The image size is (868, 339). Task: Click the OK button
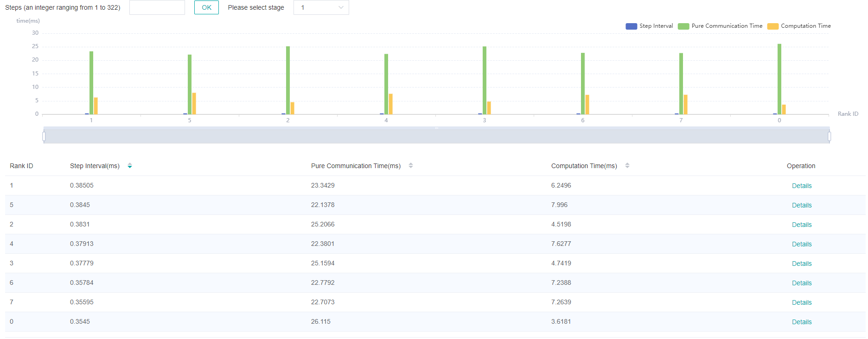[206, 7]
